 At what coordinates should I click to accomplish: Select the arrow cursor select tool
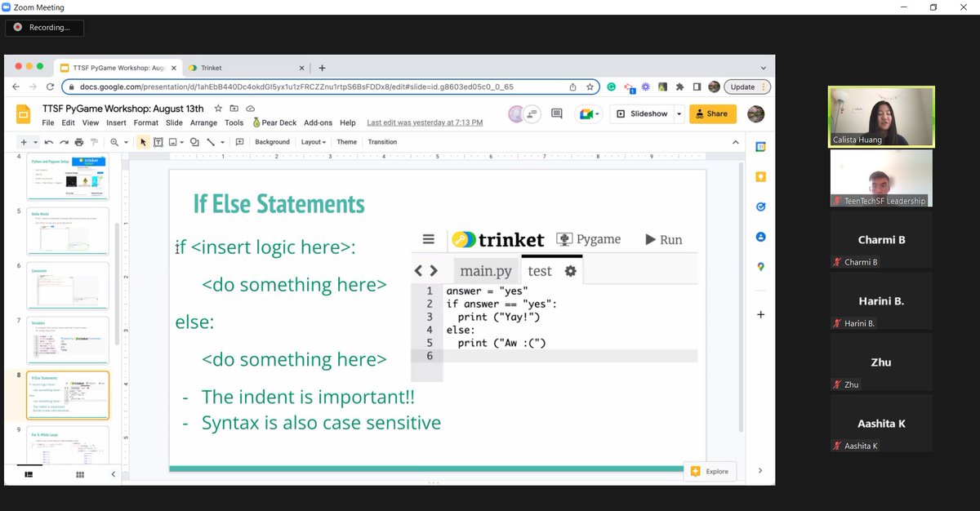coord(144,142)
